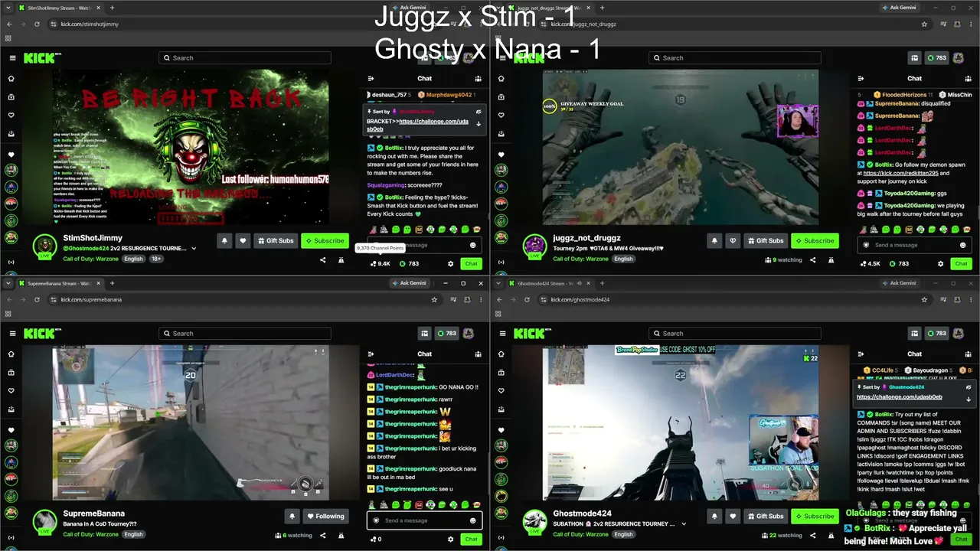Select the SupremeBanana Stream browser tab
The width and height of the screenshot is (980, 551).
60,283
